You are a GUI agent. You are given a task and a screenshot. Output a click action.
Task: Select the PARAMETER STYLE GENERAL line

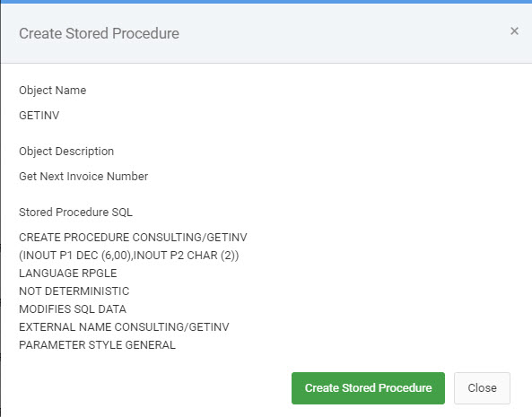pos(97,345)
